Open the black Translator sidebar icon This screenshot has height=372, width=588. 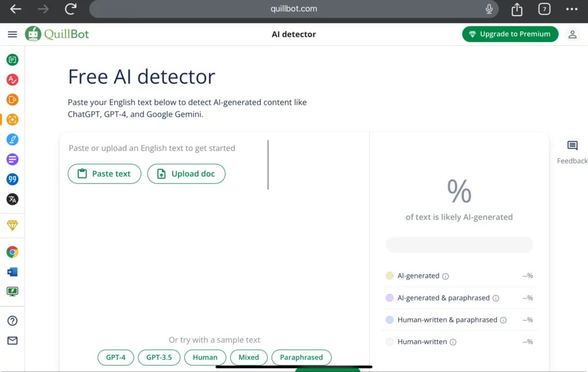(x=13, y=199)
